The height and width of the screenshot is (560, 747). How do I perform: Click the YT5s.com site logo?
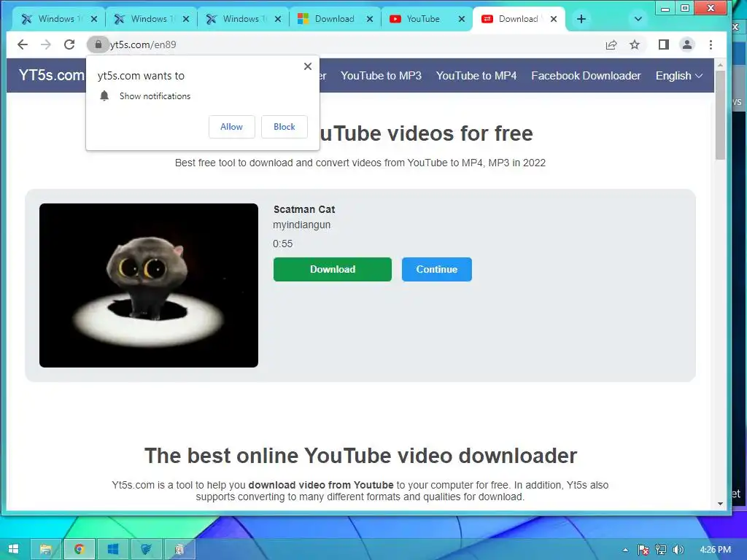pyautogui.click(x=52, y=75)
